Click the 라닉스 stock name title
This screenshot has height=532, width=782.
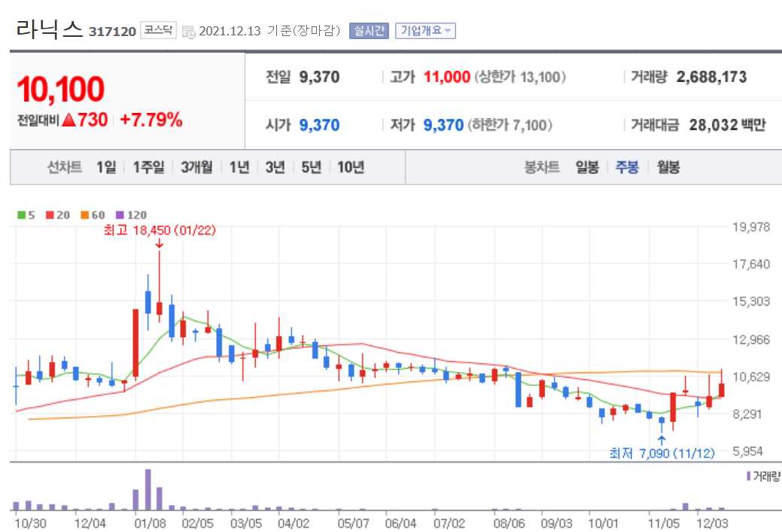pyautogui.click(x=50, y=29)
